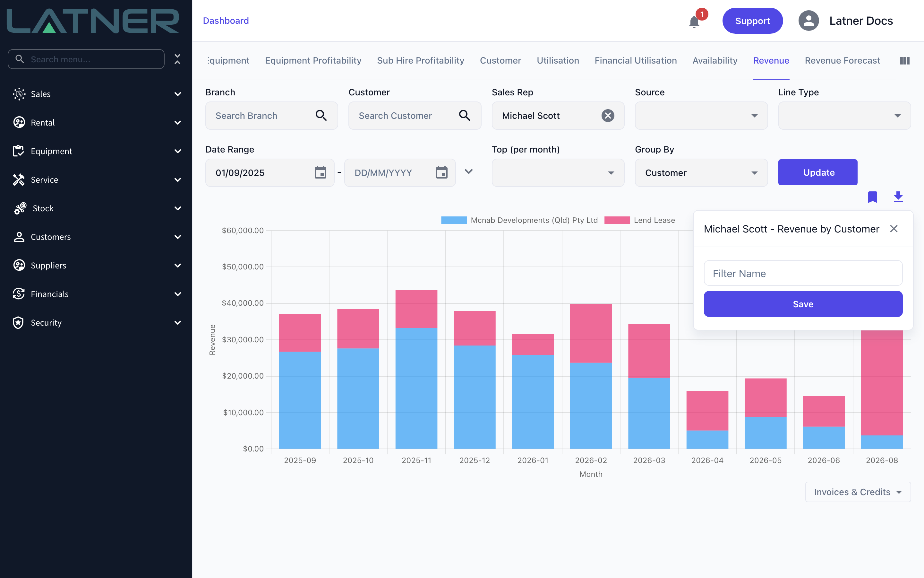Toggle Mcnab Developments legend swatch
The width and height of the screenshot is (924, 578).
pos(454,220)
